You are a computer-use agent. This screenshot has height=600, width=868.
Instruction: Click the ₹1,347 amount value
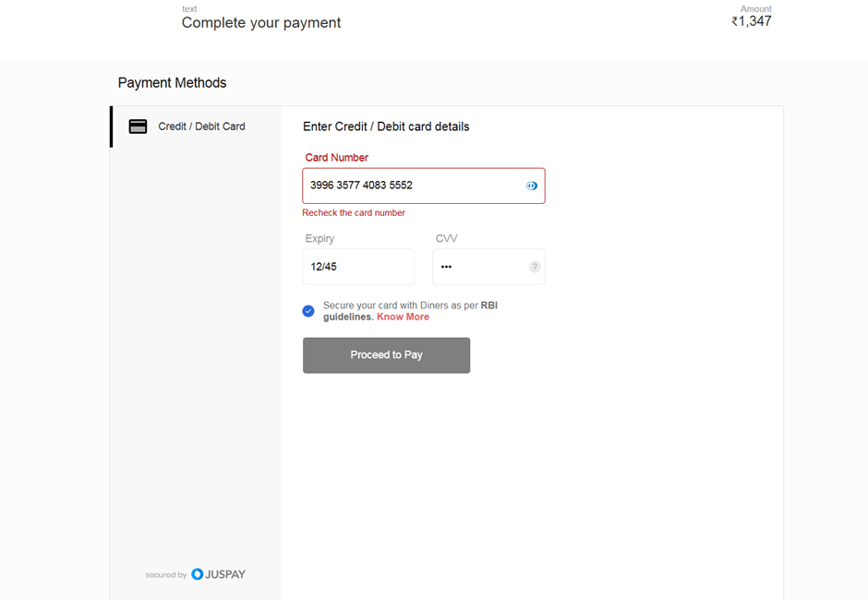[x=752, y=21]
